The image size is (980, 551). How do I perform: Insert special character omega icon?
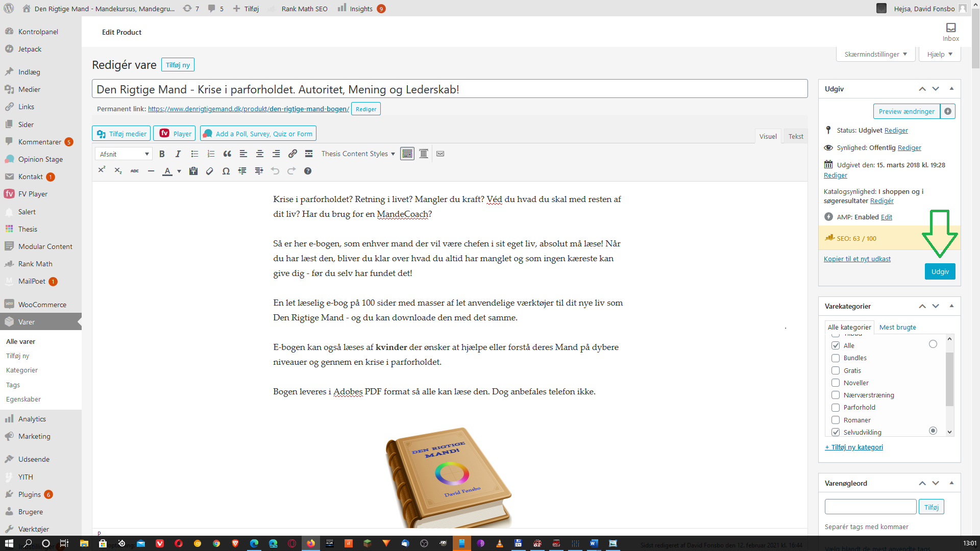click(226, 171)
